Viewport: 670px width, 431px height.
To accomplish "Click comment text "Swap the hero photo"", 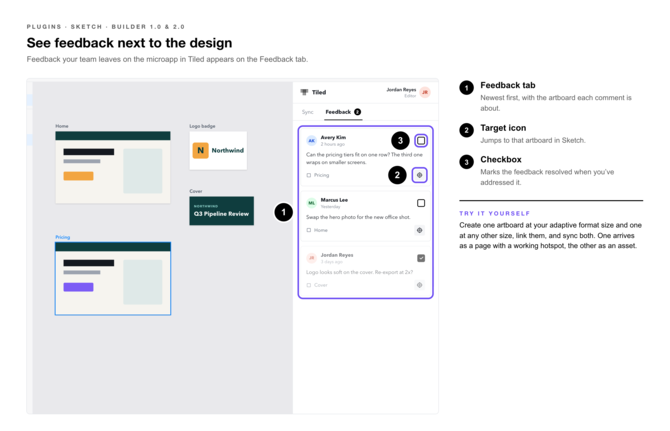I will (358, 217).
